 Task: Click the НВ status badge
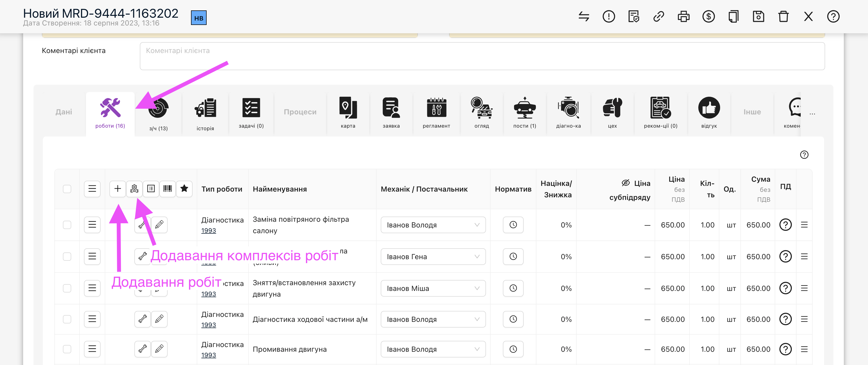click(x=199, y=18)
